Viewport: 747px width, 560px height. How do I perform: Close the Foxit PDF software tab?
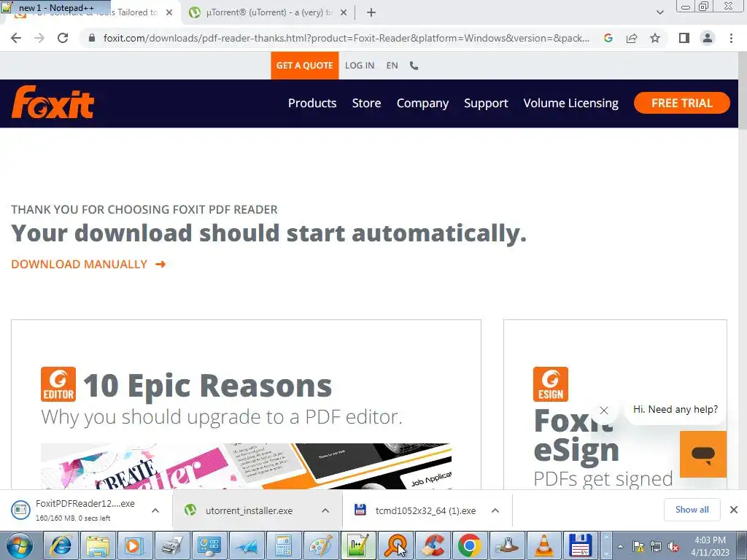click(169, 13)
